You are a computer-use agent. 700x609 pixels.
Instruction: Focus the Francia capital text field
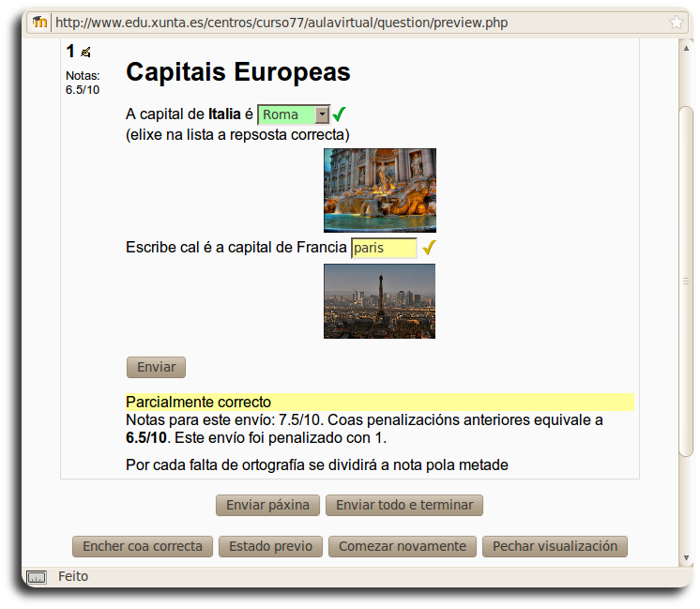[x=383, y=249]
